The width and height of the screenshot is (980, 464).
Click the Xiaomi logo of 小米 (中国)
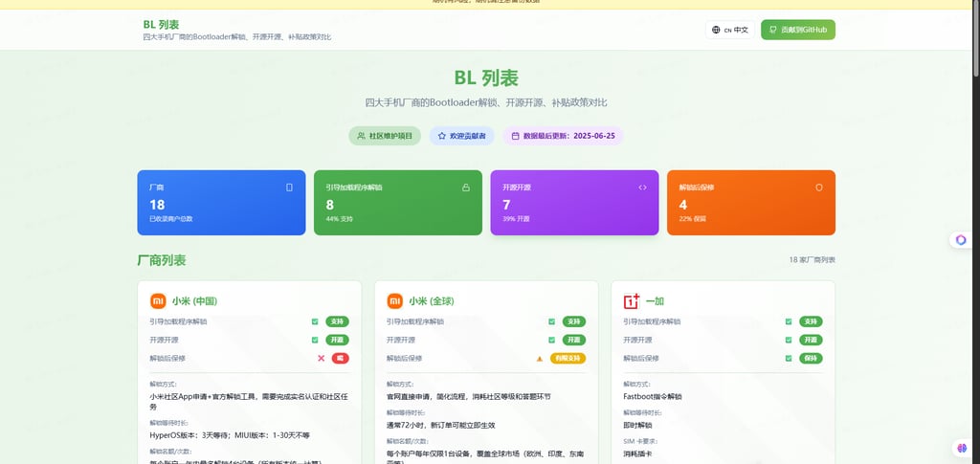click(x=158, y=301)
